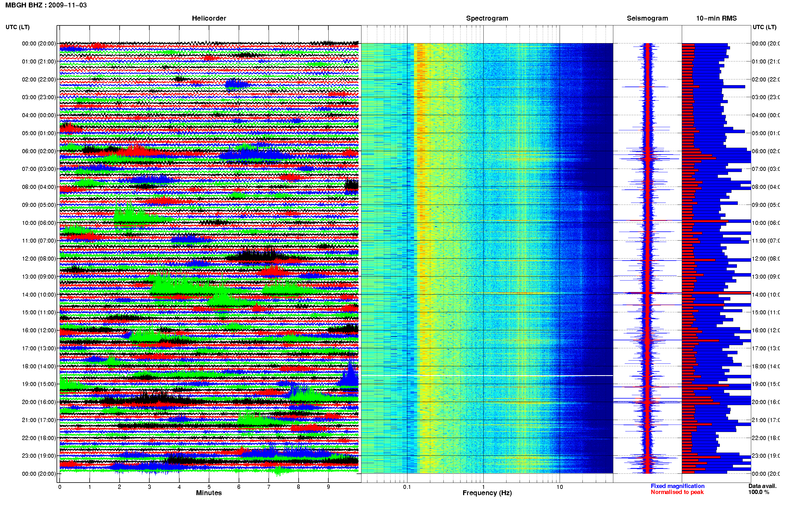Click tick "5" on the Minutes axis
This screenshot has height=508, width=812.
pyautogui.click(x=209, y=487)
